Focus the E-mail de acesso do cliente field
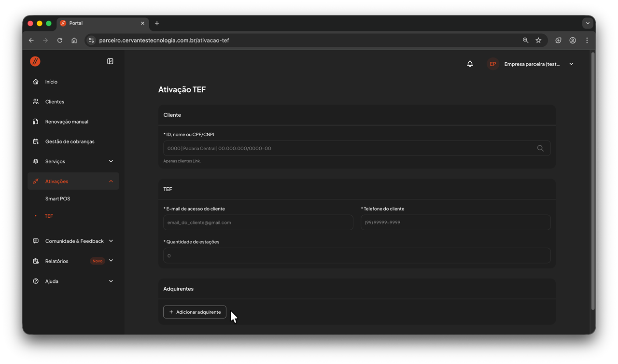 coord(258,223)
